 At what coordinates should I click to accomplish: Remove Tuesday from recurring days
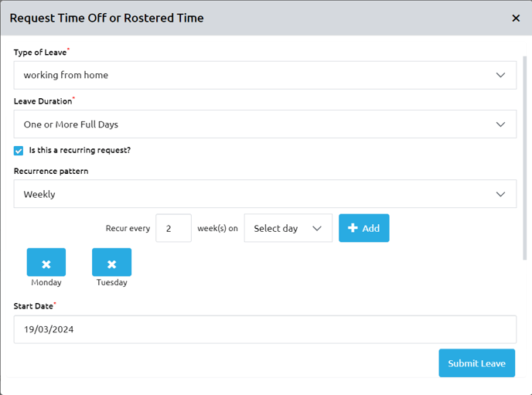pos(111,263)
